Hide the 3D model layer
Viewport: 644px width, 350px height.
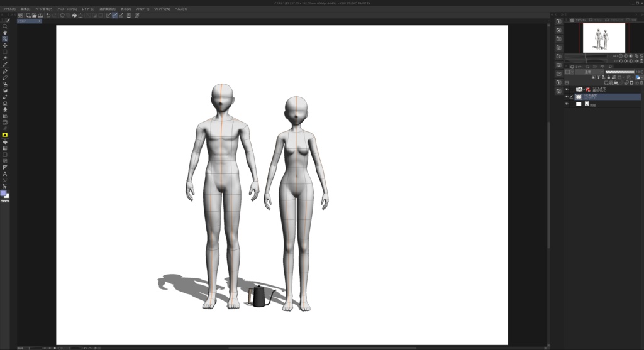tap(567, 89)
